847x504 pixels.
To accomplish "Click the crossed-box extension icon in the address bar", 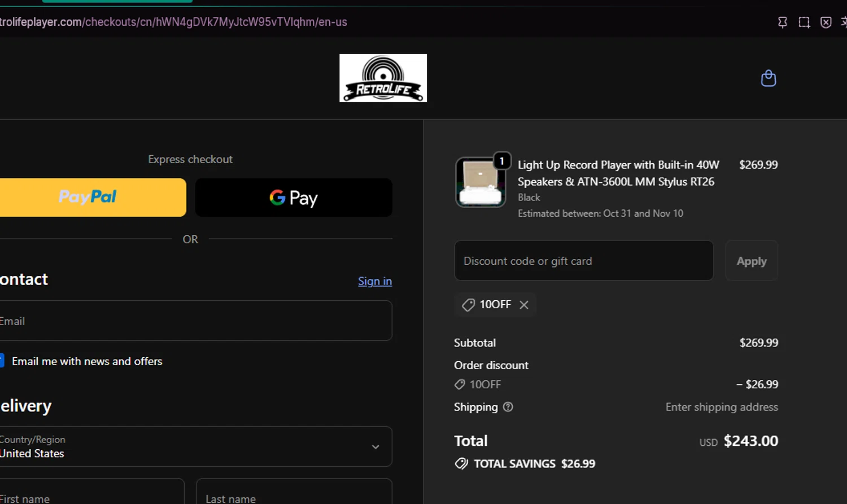I will point(826,22).
